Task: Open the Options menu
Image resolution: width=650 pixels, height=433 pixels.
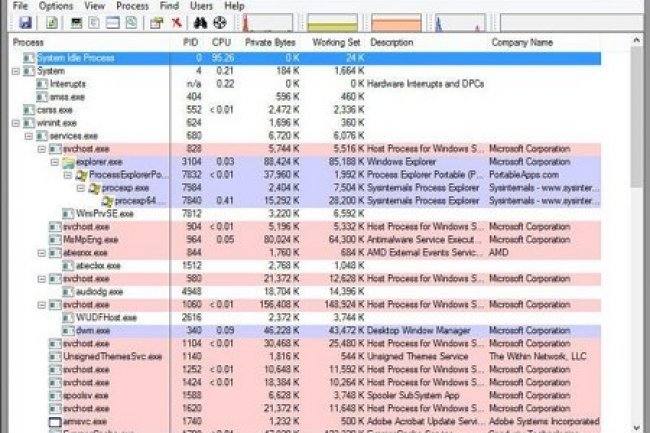Action: click(55, 5)
